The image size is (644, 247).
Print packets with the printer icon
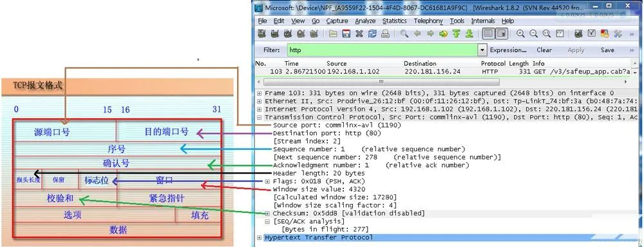point(385,34)
